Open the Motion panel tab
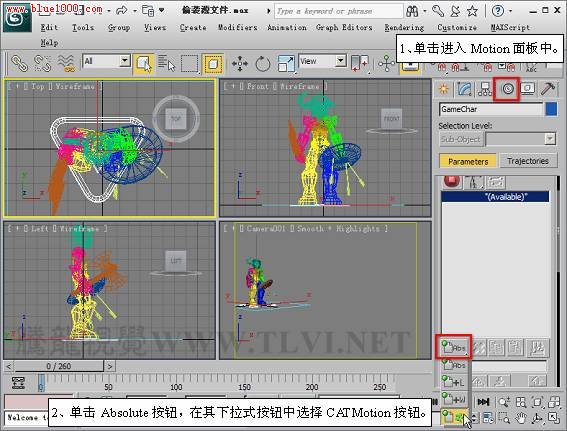This screenshot has height=431, width=567. 507,89
